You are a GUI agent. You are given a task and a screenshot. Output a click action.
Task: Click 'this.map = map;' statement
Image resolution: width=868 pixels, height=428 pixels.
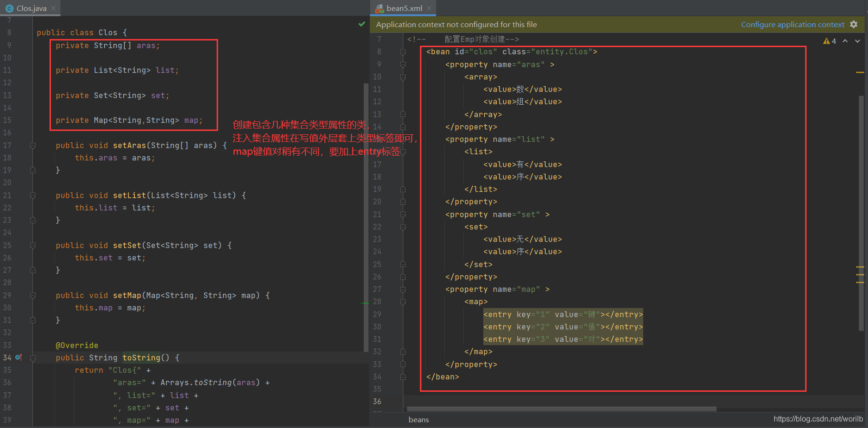110,308
